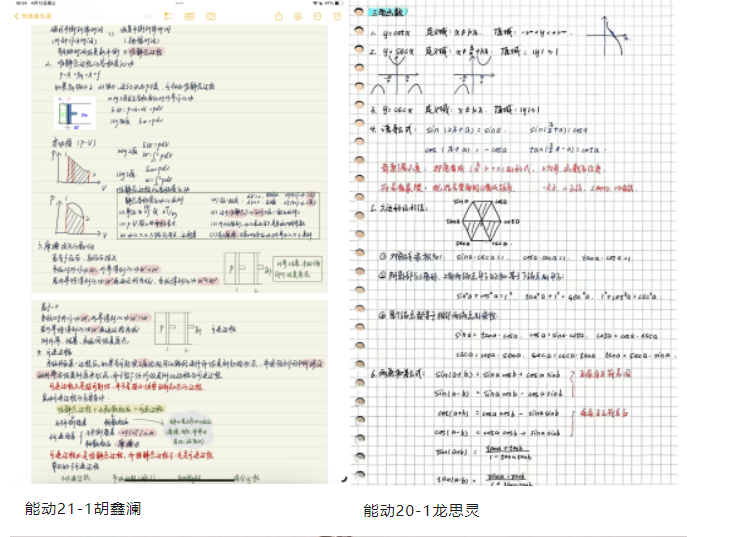Click the caption 能动21-1胡鑫澜
729x537 pixels.
click(83, 508)
